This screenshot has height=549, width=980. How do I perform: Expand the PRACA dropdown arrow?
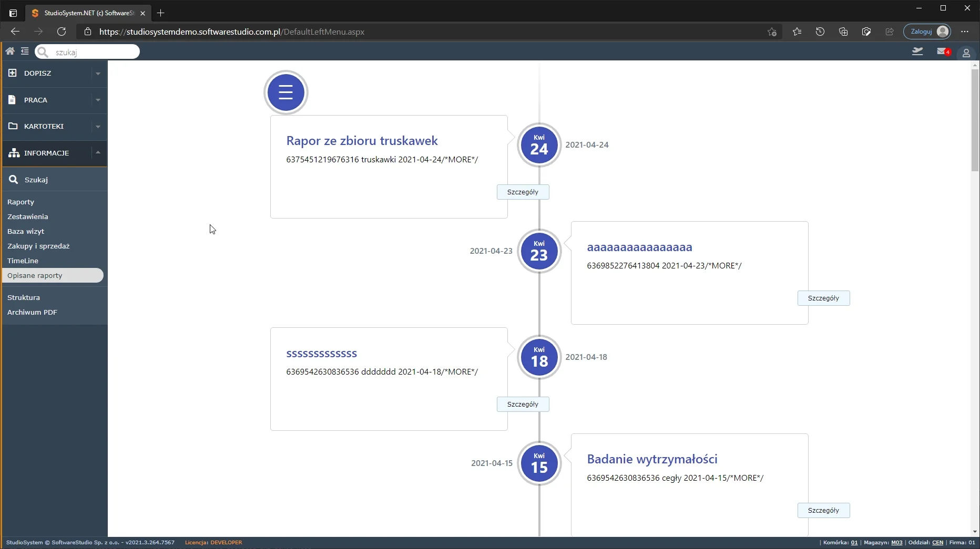(x=98, y=100)
